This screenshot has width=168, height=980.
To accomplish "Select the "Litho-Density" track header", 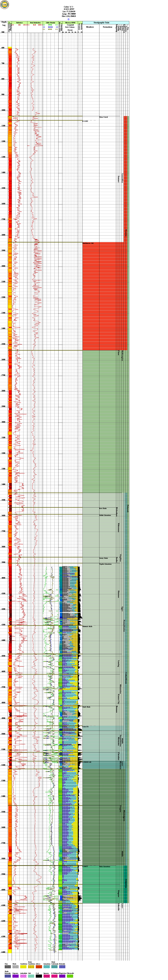I will (50, 23).
